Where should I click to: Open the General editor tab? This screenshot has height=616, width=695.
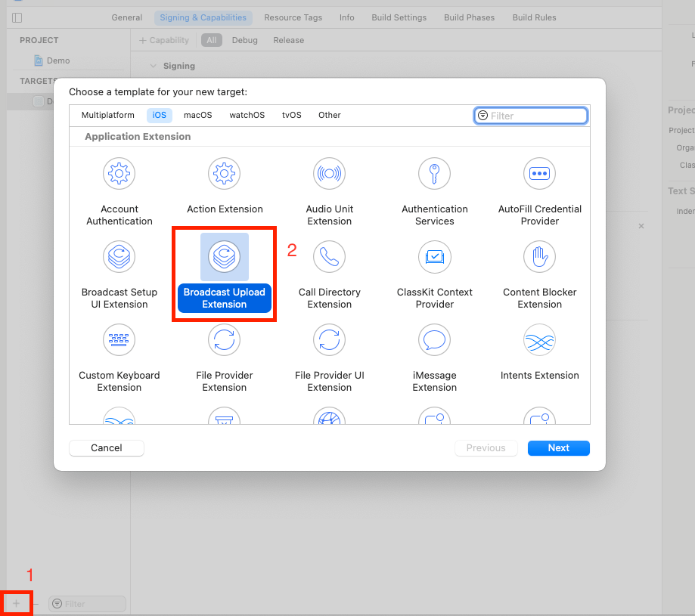127,17
